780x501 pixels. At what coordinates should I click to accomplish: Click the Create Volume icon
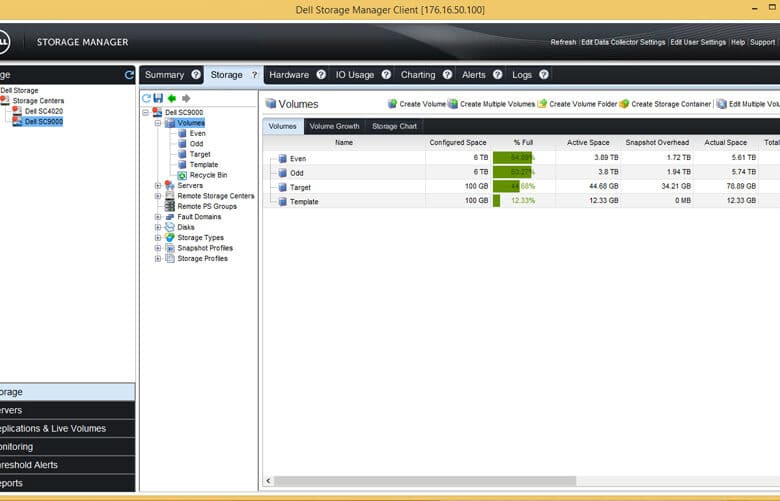pos(392,103)
